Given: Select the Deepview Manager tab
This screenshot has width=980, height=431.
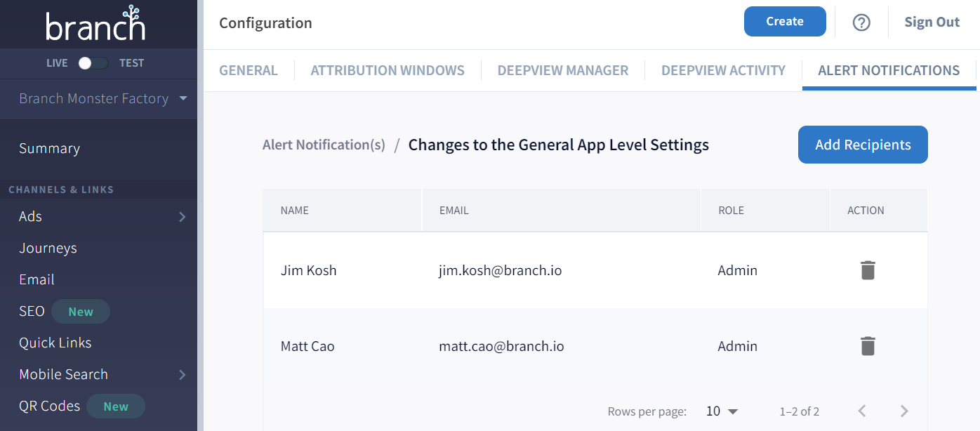Looking at the screenshot, I should 562,70.
